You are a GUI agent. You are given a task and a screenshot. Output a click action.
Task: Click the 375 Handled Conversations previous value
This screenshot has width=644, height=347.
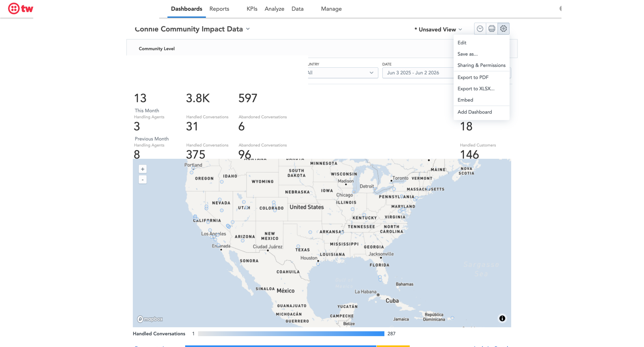(x=196, y=154)
